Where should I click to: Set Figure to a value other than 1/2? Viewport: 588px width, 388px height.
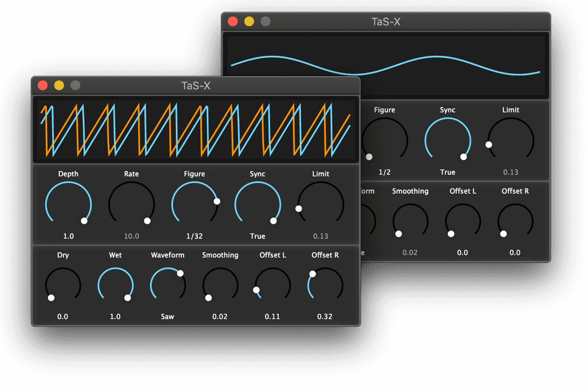click(x=385, y=139)
